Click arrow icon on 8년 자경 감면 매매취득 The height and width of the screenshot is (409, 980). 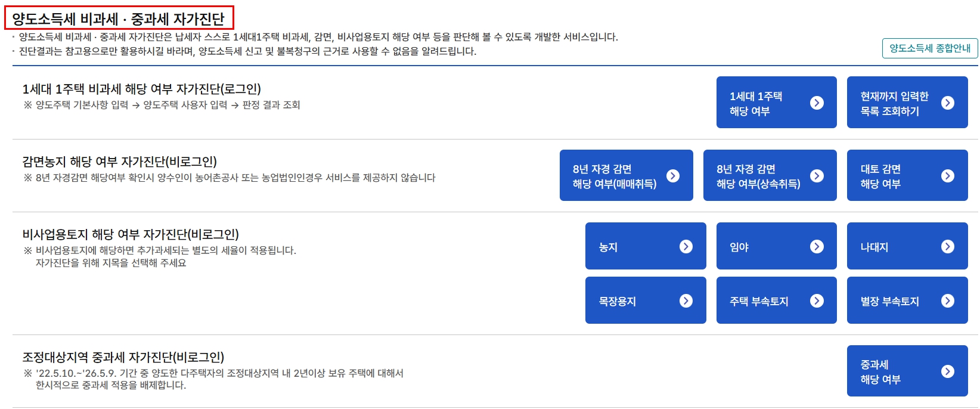click(x=673, y=175)
